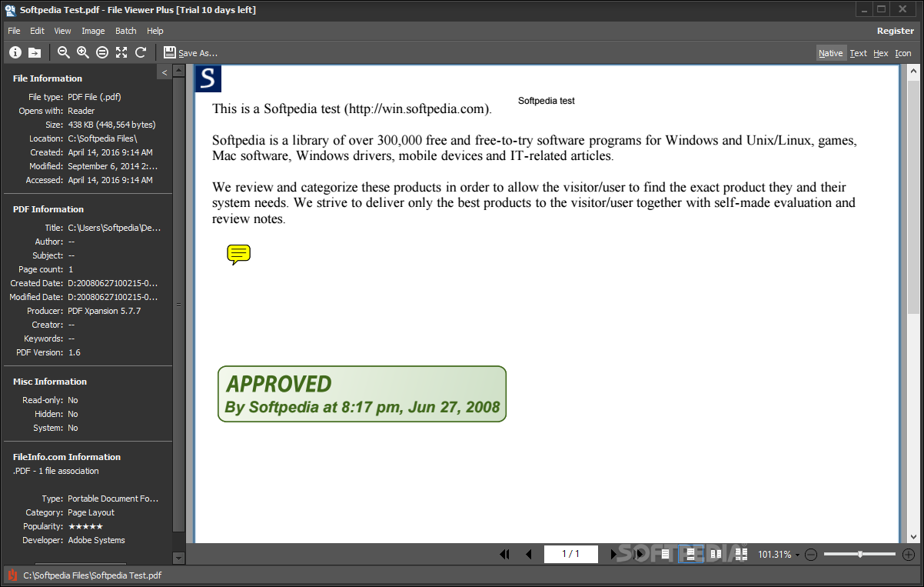Open the Image menu
The height and width of the screenshot is (587, 924).
coord(93,31)
